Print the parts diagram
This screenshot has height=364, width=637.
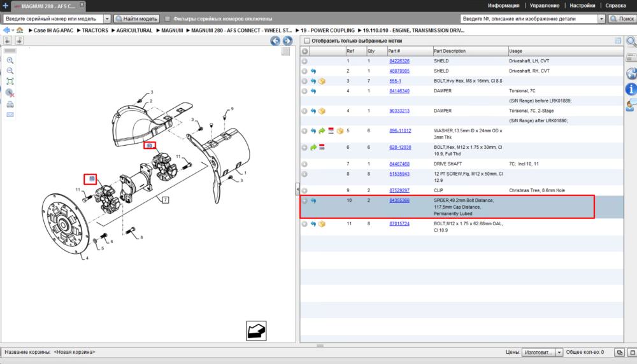(10, 105)
